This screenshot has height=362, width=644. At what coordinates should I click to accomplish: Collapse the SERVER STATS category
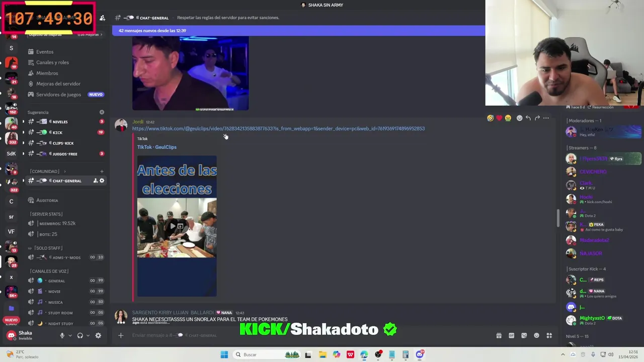click(46, 214)
